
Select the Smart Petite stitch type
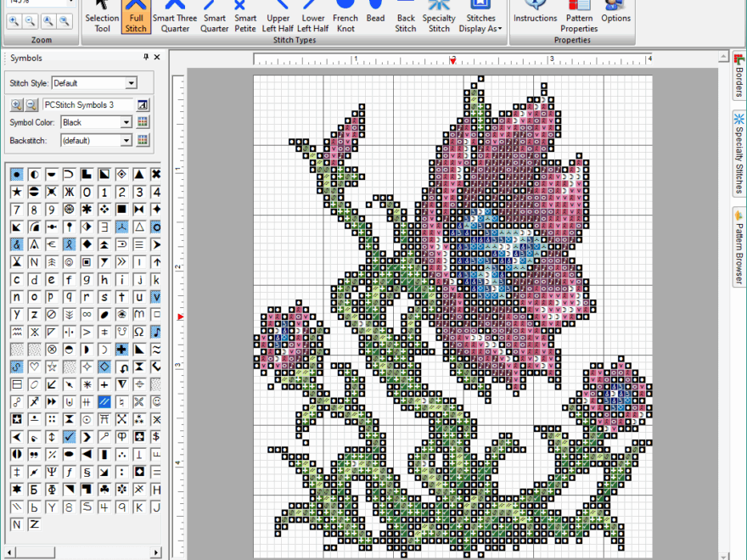pos(244,17)
